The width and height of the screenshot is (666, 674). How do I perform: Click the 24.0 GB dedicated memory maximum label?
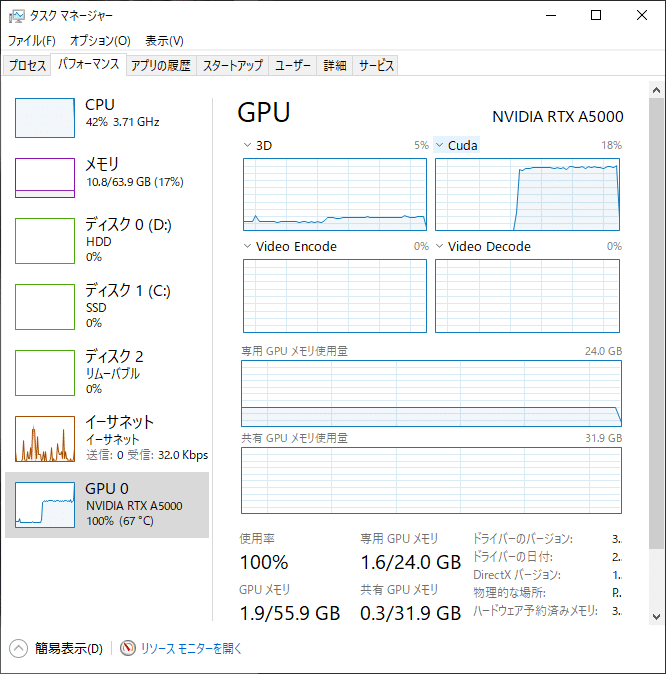[603, 351]
